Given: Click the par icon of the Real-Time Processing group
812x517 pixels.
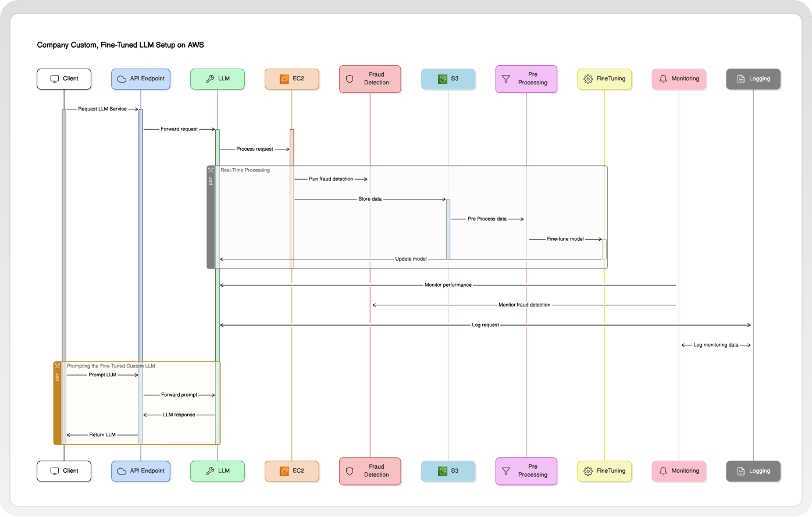Looking at the screenshot, I should click(211, 170).
